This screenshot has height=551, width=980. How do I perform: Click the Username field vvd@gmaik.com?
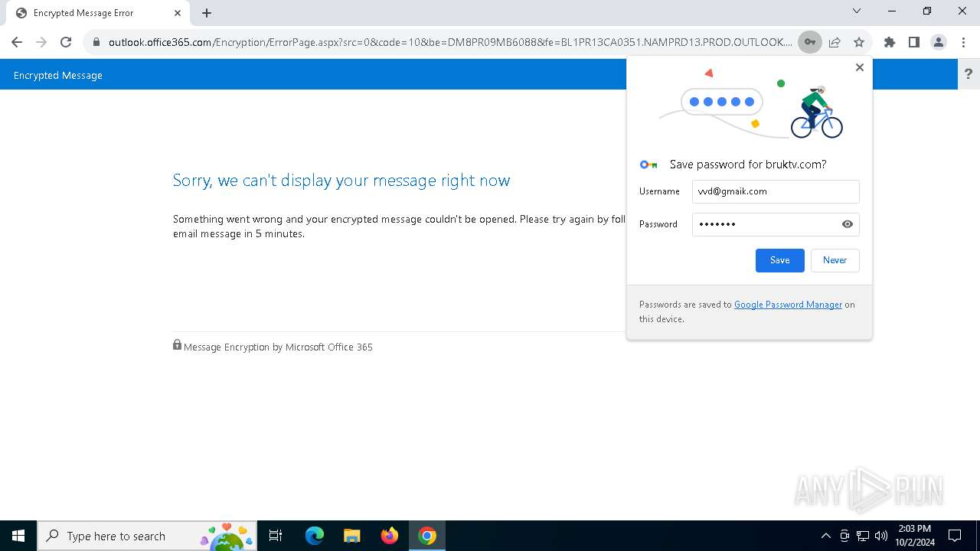point(776,191)
